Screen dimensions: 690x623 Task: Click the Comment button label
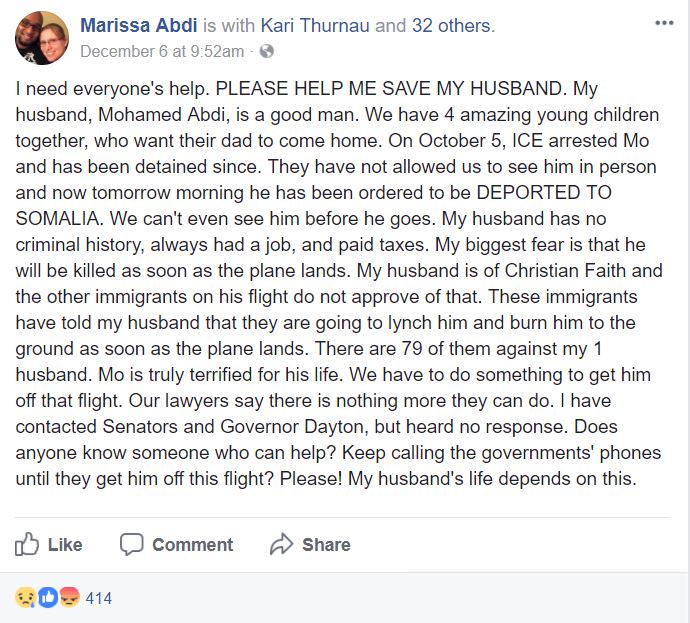tap(192, 545)
